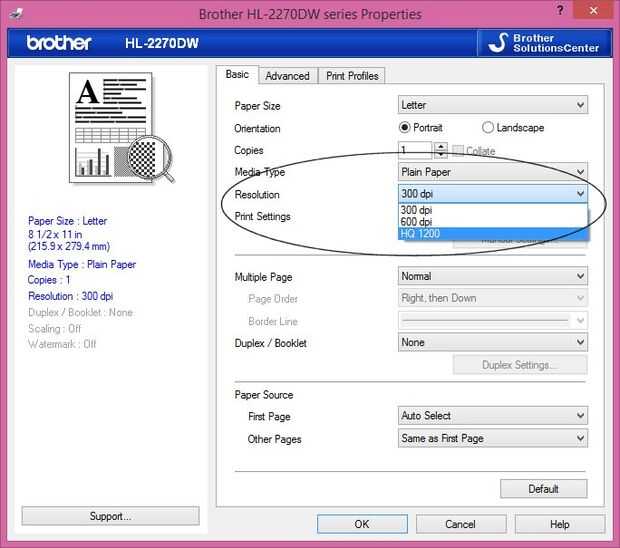This screenshot has width=620, height=548.
Task: Close the Properties dialog window
Action: click(593, 10)
